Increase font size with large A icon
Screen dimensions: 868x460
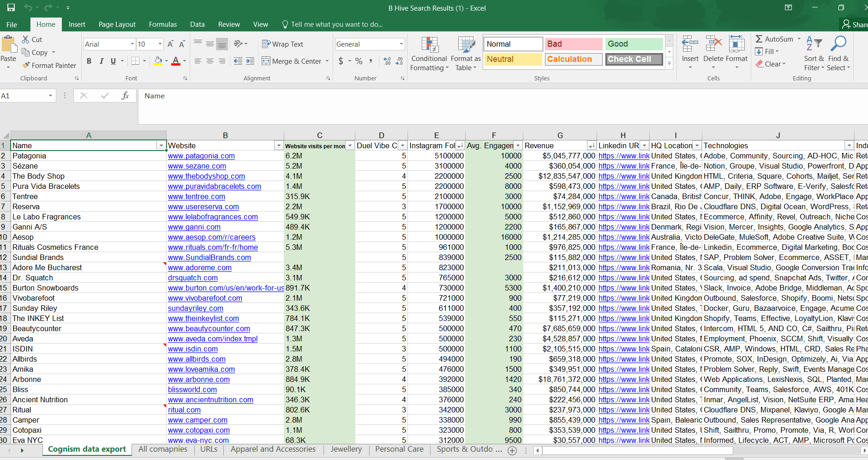170,44
